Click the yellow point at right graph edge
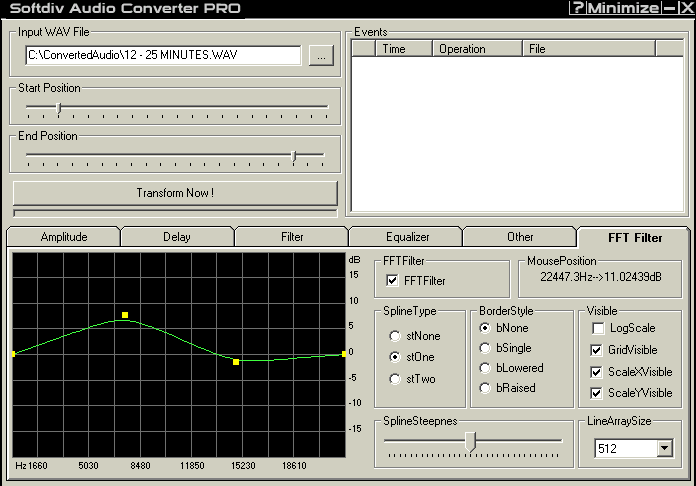 coord(344,354)
